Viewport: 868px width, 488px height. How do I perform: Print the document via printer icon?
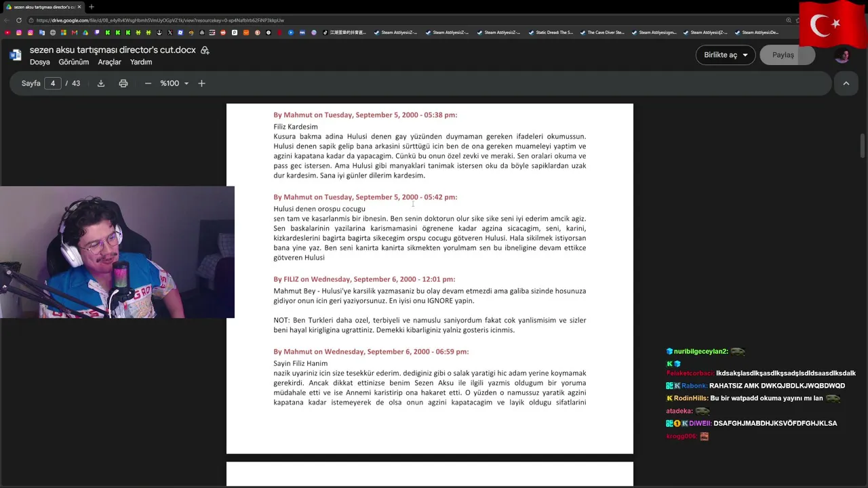pos(123,83)
